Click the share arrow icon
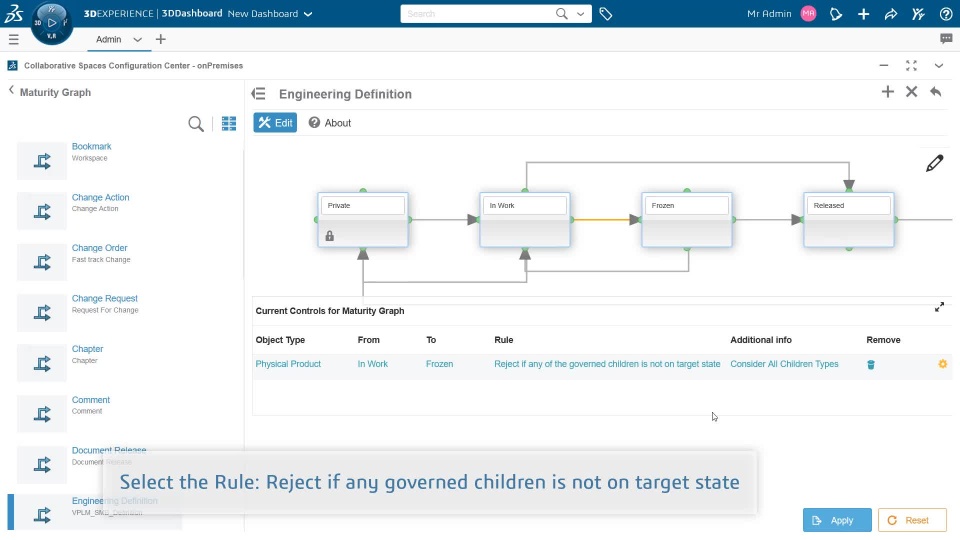960x540 pixels. [891, 13]
